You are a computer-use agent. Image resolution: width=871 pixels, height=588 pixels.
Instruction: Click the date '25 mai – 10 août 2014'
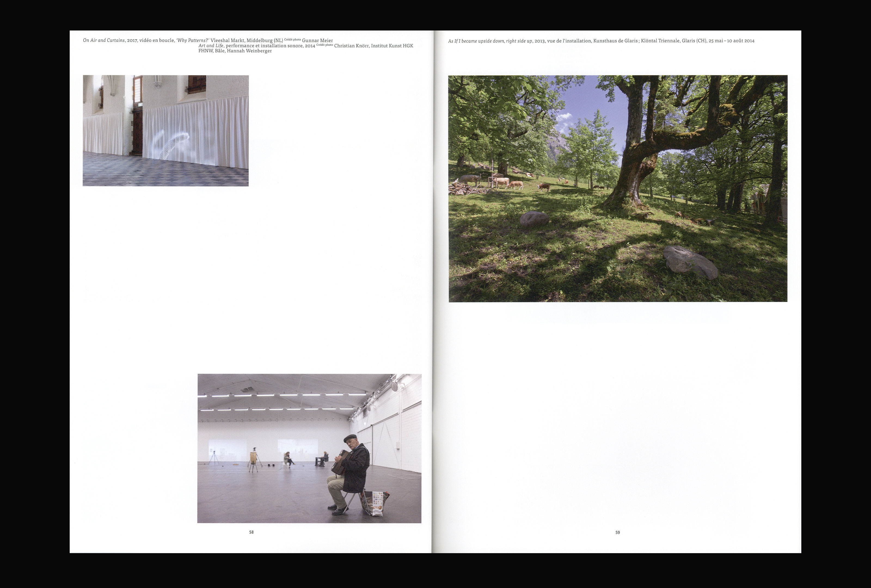732,41
